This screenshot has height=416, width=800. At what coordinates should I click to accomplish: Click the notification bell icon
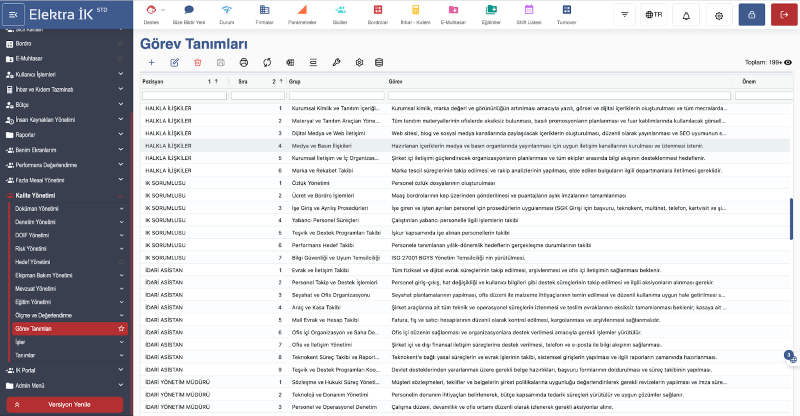(x=685, y=15)
